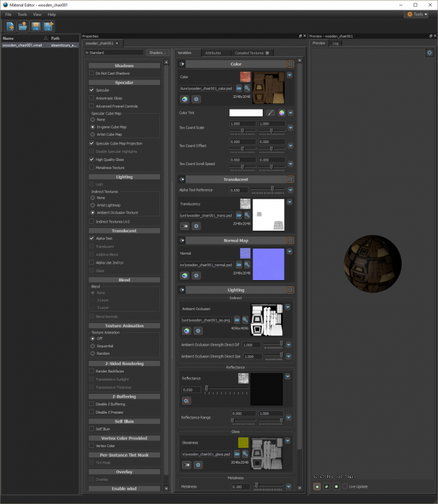Viewport: 438px width, 504px height.
Task: Switch to the Log tab
Action: (335, 43)
